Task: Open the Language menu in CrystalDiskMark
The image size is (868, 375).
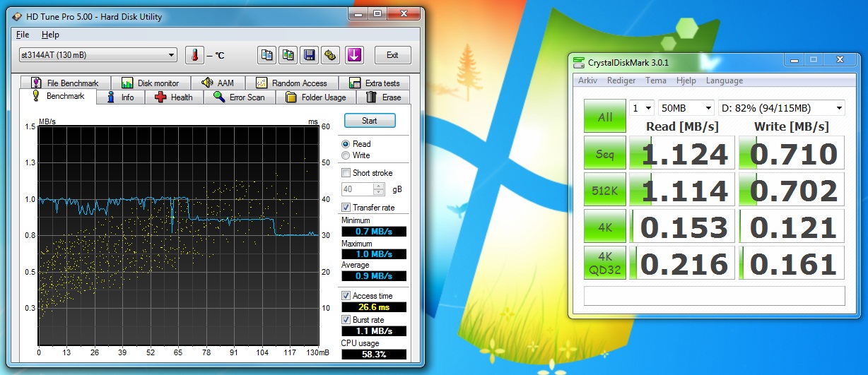Action: click(x=725, y=81)
